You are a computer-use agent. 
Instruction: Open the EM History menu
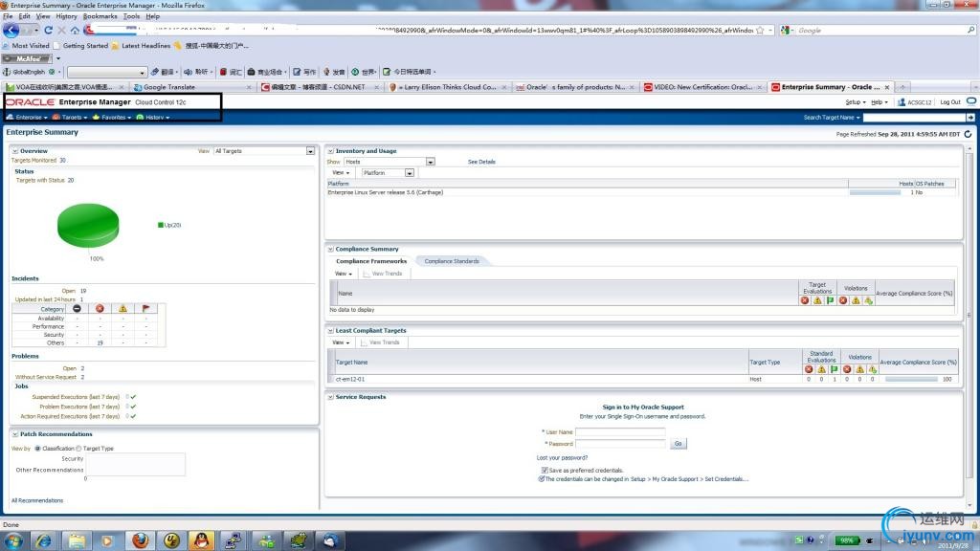pos(153,118)
